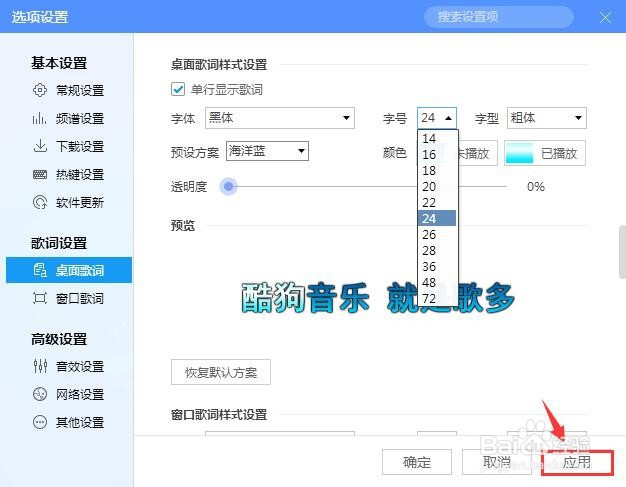
Task: Select font size 22 in the list
Action: click(437, 202)
